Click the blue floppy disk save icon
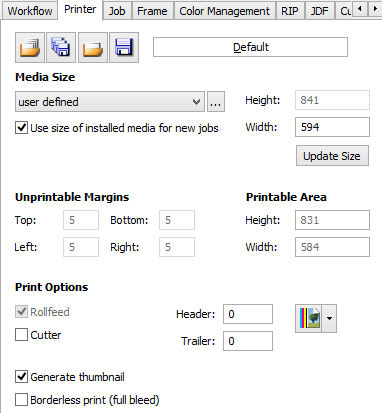The image size is (382, 413). [x=124, y=47]
